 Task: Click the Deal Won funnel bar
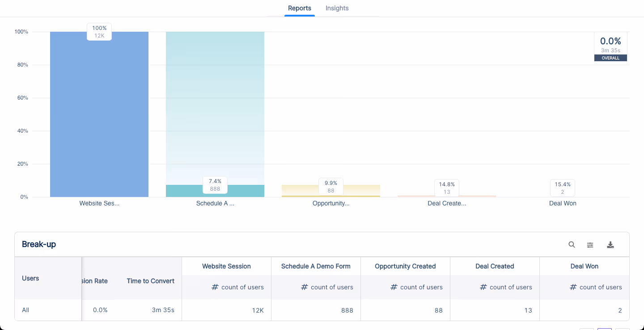(562, 195)
